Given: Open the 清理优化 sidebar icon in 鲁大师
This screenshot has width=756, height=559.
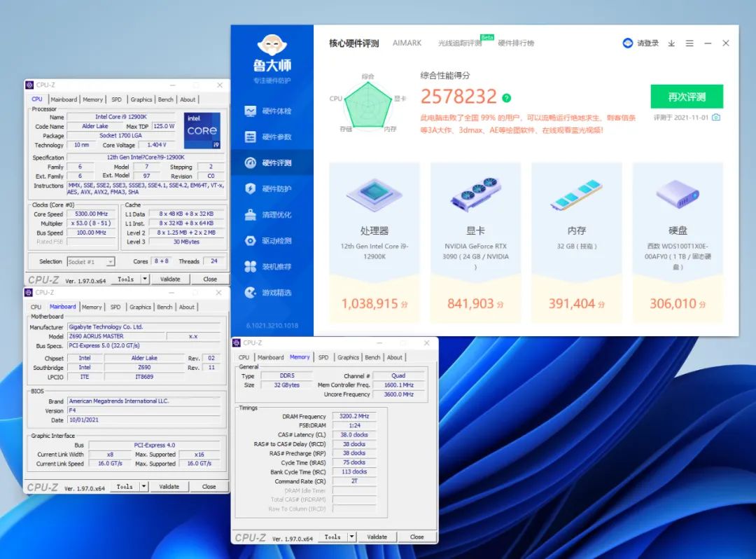Looking at the screenshot, I should pos(250,214).
